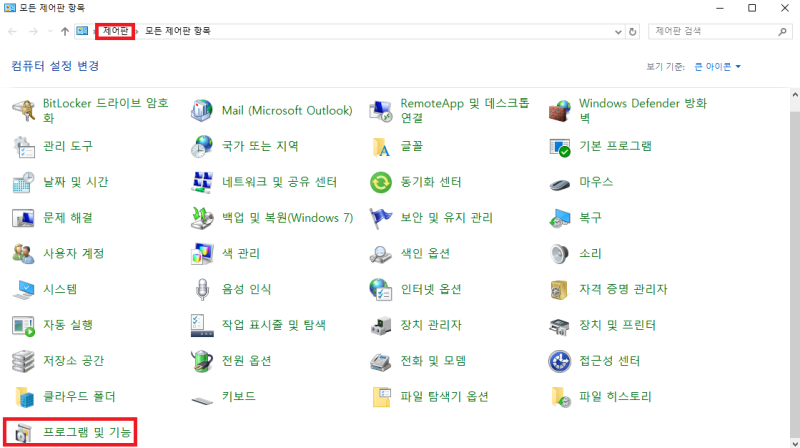This screenshot has width=800, height=448.
Task: Open the 인터넷 옵션 icon
Action: coord(381,289)
